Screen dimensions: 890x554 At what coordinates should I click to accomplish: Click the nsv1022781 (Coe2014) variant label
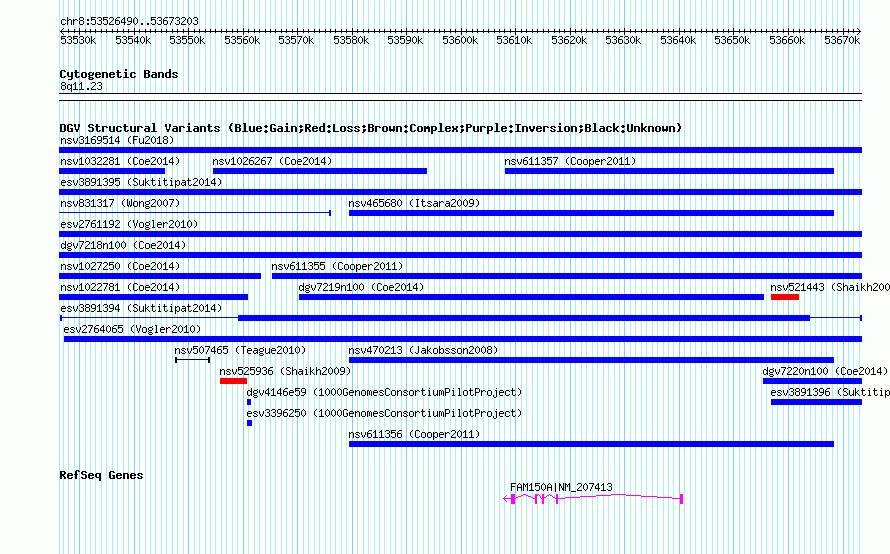pos(120,287)
